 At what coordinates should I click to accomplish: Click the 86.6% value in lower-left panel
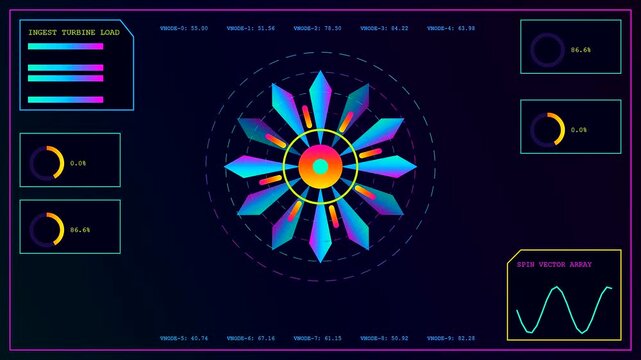click(x=80, y=230)
